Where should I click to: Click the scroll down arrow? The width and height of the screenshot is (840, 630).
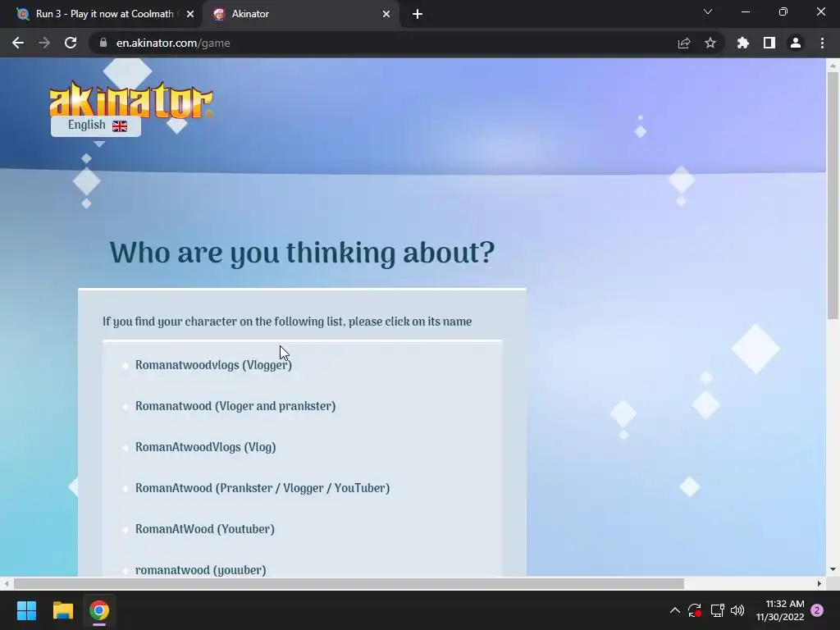833,569
